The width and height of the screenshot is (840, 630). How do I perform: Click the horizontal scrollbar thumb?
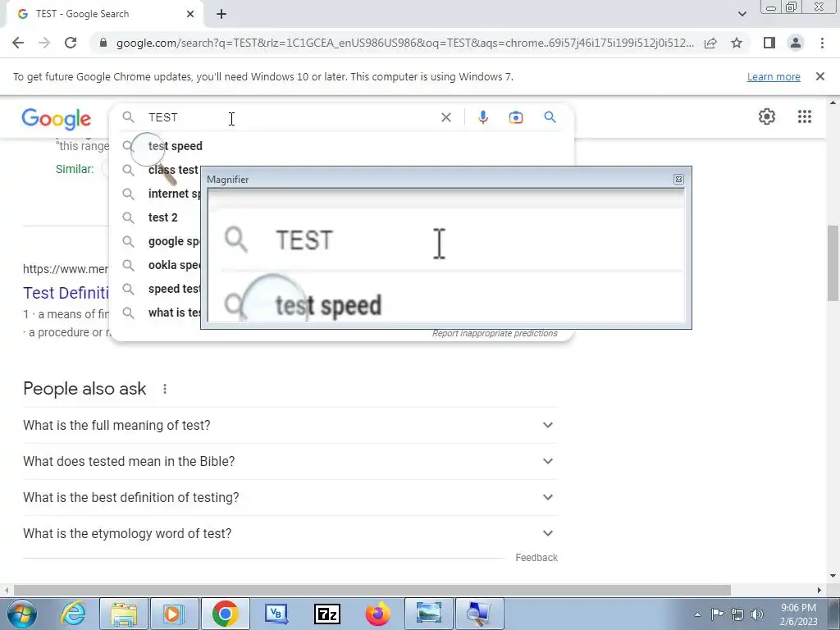point(372,590)
